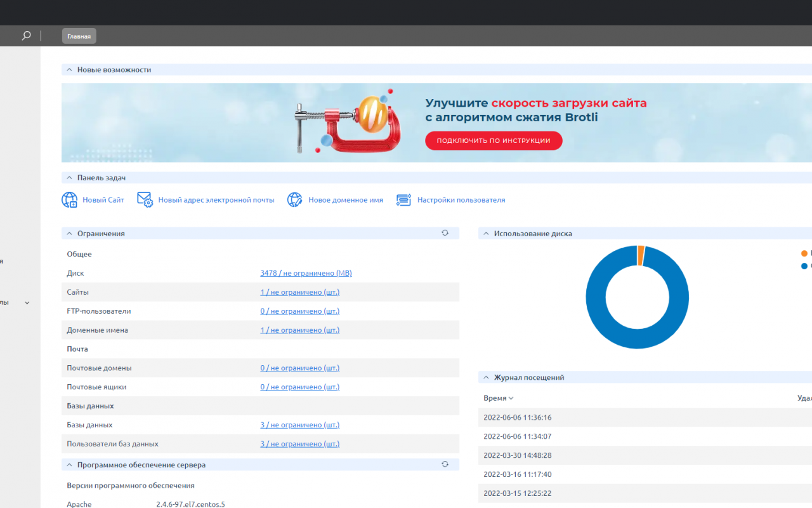
Task: Refresh the Ограничения block
Action: pyautogui.click(x=445, y=233)
